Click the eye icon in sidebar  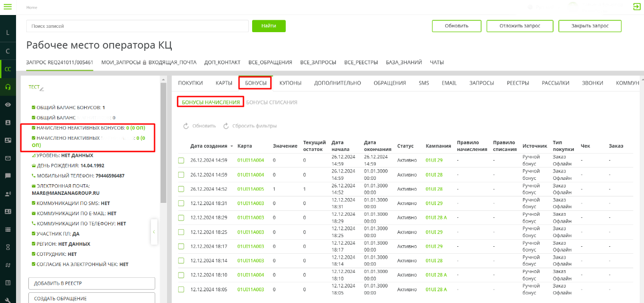7,104
